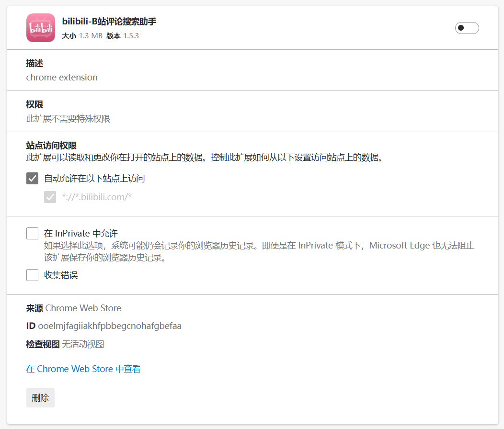Viewport: 504px width, 429px height.
Task: Click the source value Chrome Web Store
Action: [x=83, y=308]
